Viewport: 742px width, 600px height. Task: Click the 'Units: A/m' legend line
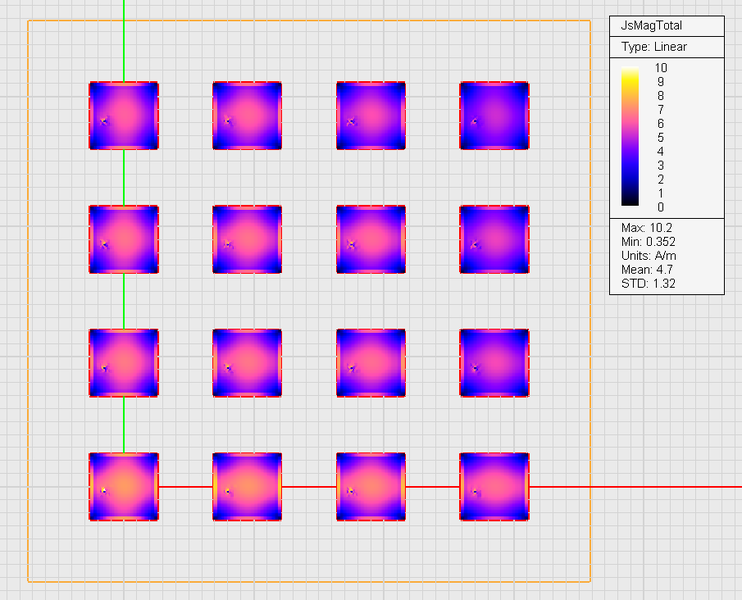coord(647,256)
